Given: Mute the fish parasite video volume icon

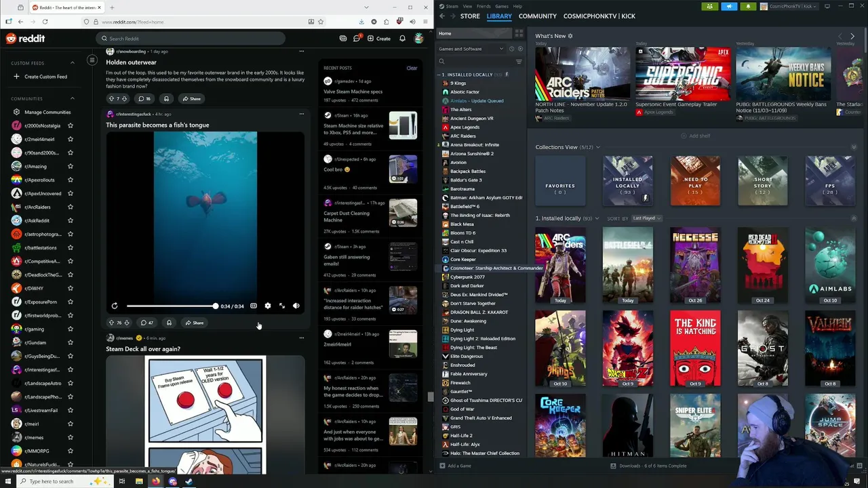Looking at the screenshot, I should point(296,306).
